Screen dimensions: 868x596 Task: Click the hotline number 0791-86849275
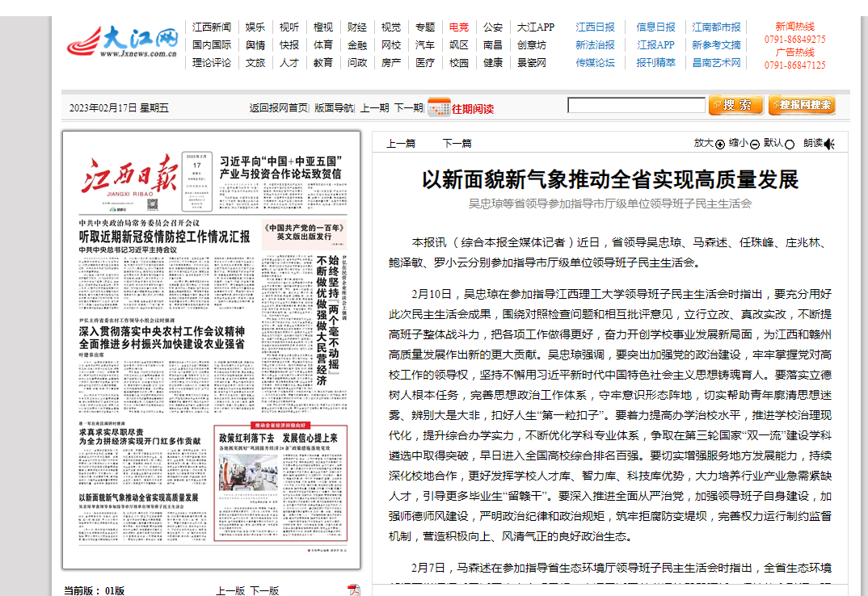coord(795,40)
